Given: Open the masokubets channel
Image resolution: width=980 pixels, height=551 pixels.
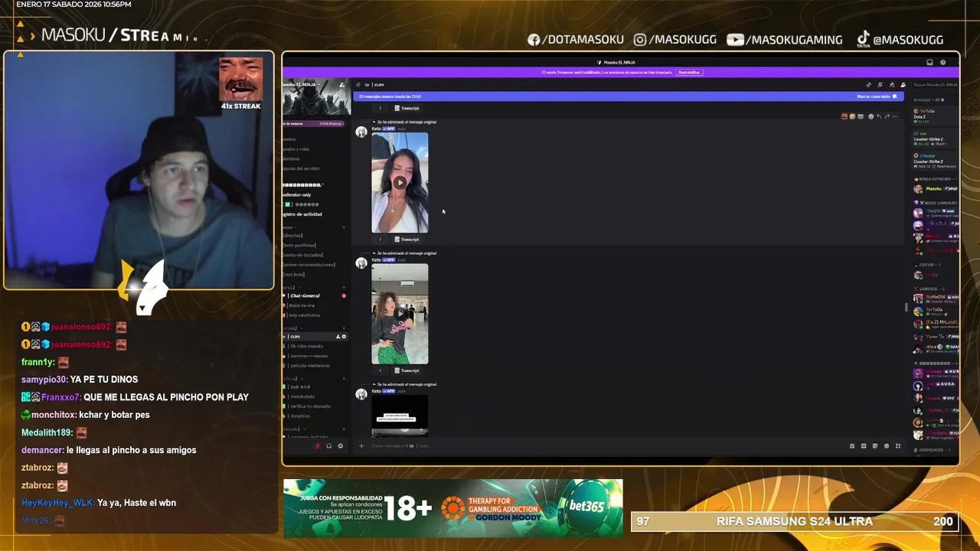Looking at the screenshot, I should click(302, 396).
